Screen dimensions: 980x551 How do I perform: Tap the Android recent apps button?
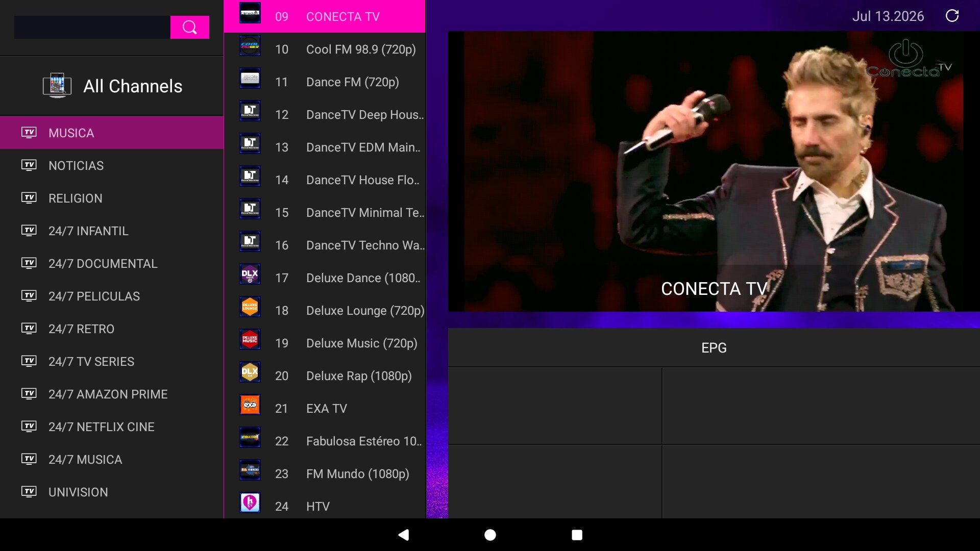[x=577, y=535]
